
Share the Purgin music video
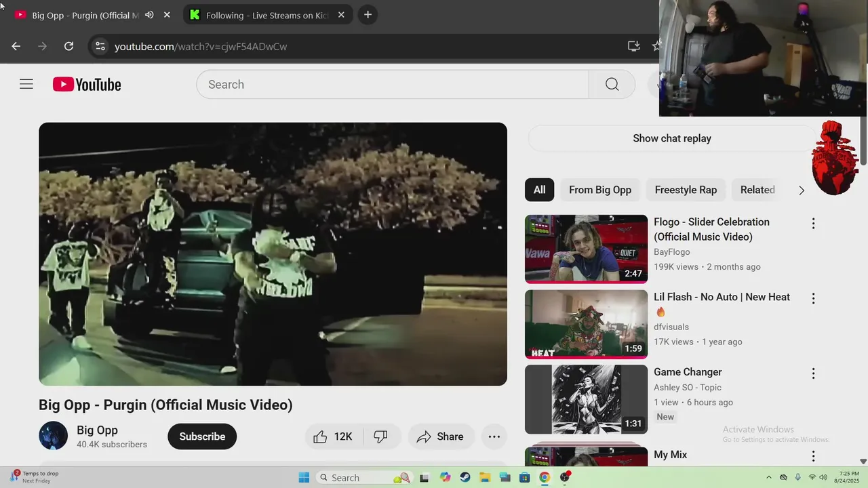coord(441,436)
